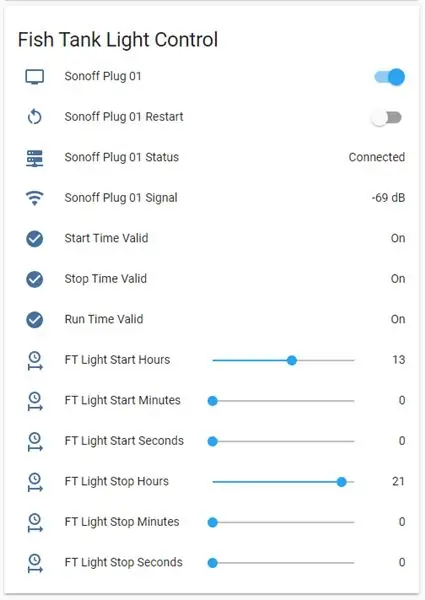The width and height of the screenshot is (425, 600).
Task: Click the restart arrow icon
Action: tap(34, 117)
